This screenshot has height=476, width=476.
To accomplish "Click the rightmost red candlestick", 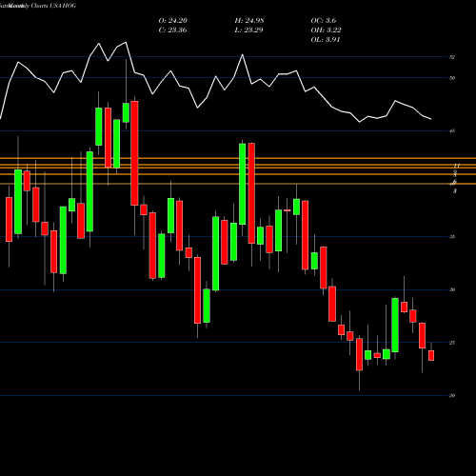I will tap(431, 355).
